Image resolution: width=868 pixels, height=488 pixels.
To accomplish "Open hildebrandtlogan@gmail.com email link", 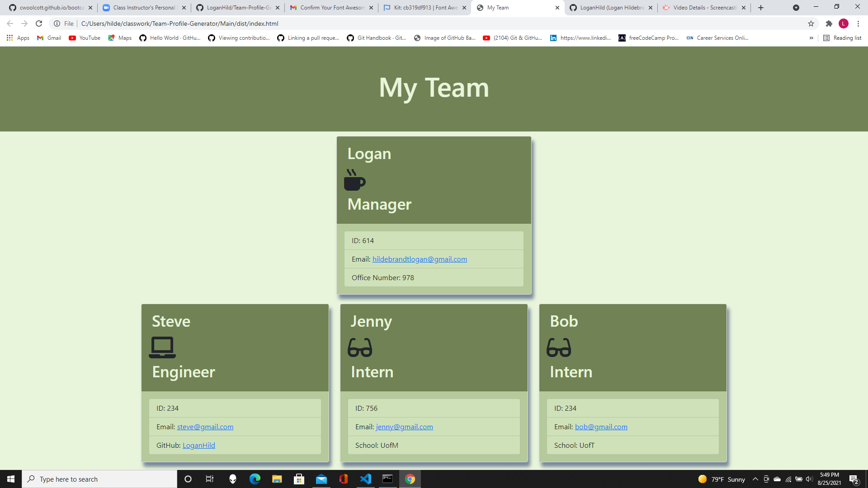I will [420, 259].
